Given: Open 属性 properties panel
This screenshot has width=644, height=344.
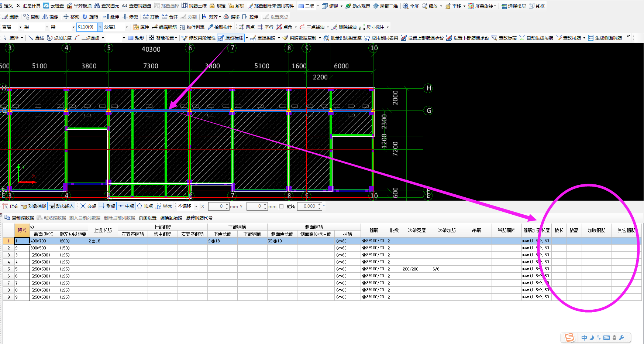Looking at the screenshot, I should pos(141,27).
